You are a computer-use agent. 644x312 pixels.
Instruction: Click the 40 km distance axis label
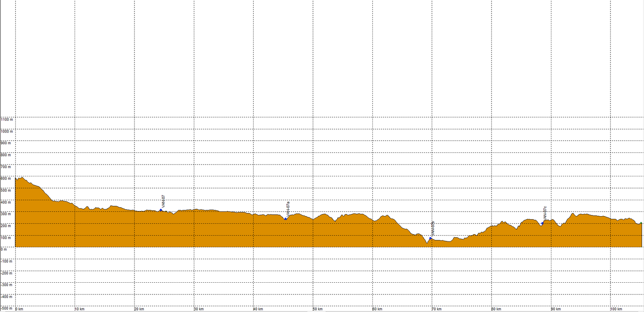[258, 309]
